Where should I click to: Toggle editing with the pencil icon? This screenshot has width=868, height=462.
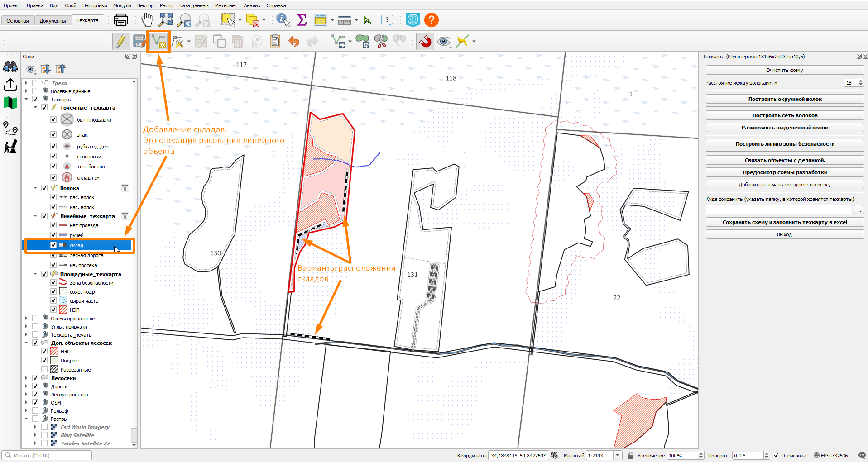(x=121, y=42)
